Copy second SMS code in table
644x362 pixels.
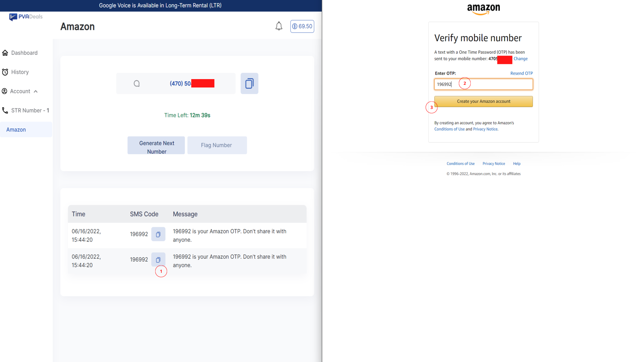pos(158,260)
